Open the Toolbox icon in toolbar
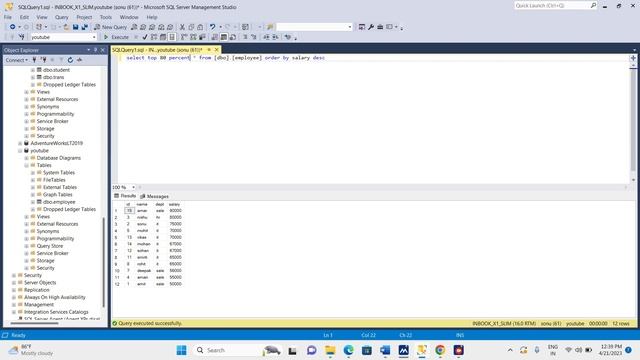Screen dimensions: 640x360 pyautogui.click(x=380, y=27)
